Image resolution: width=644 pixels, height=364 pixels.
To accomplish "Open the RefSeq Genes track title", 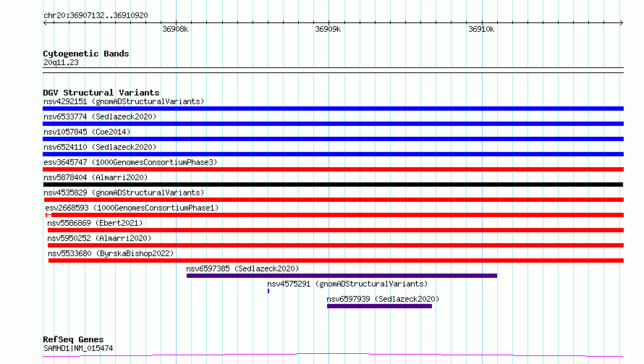I will point(73,339).
